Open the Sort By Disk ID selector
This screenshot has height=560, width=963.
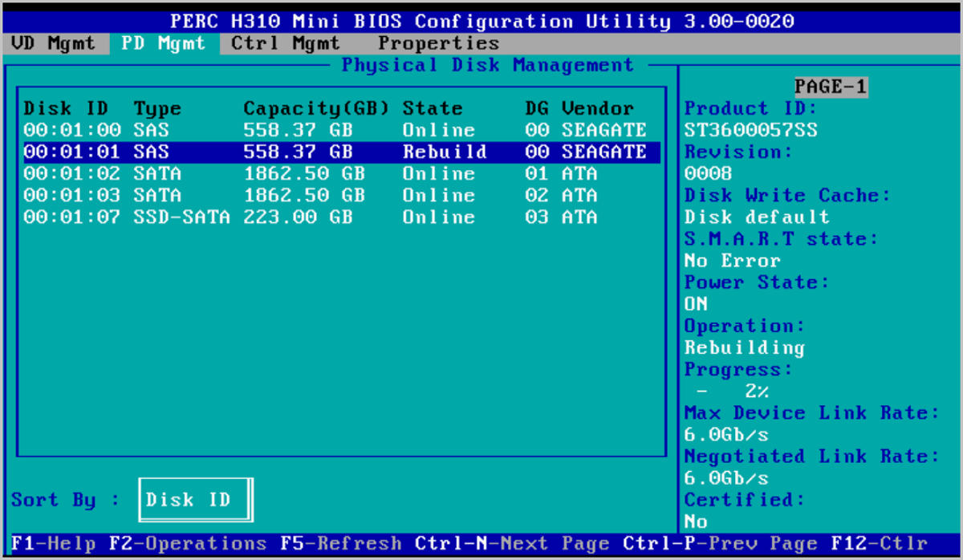195,500
